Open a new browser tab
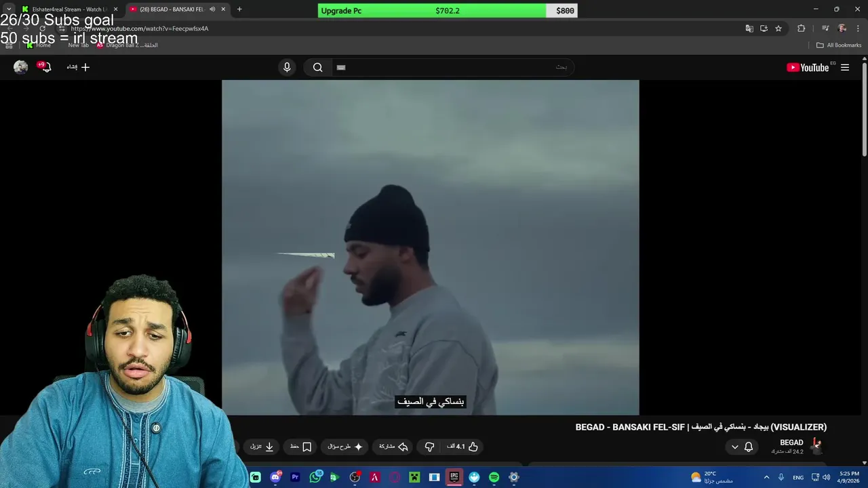Image resolution: width=868 pixels, height=488 pixels. pos(239,9)
